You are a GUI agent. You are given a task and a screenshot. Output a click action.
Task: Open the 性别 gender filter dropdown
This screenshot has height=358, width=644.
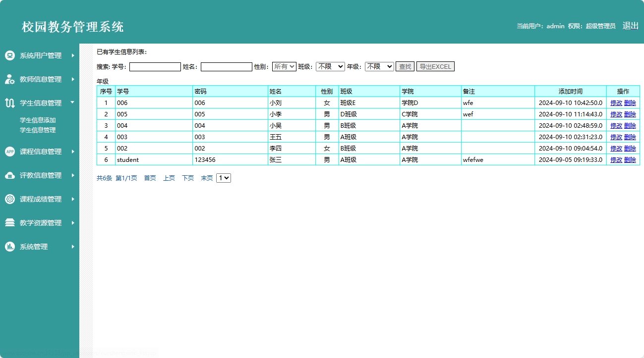[x=284, y=66]
